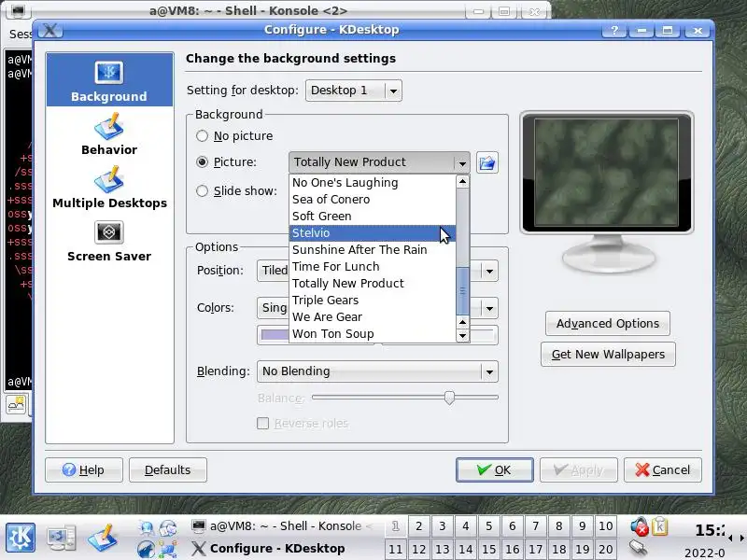Click the OK button
This screenshot has height=560, width=747.
(x=495, y=470)
